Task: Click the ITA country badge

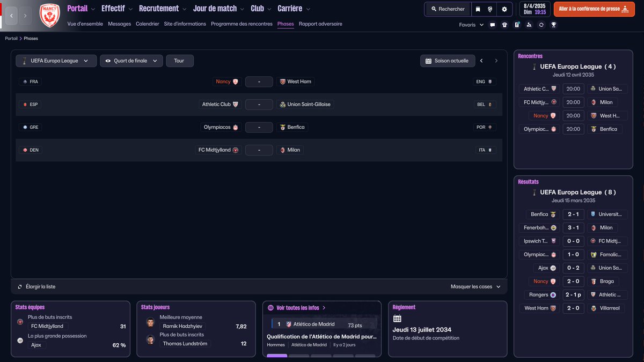Action: tap(485, 150)
